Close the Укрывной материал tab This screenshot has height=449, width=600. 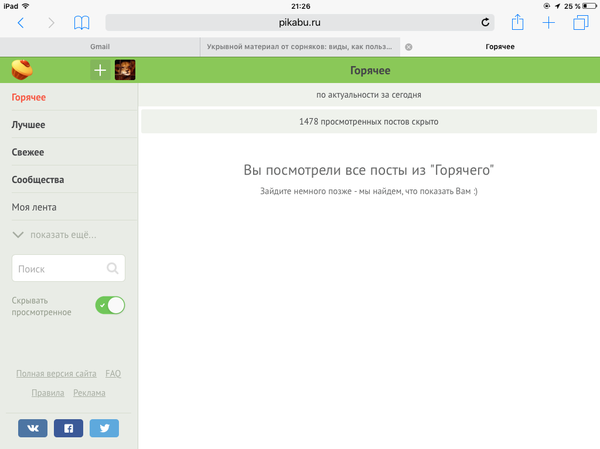pos(408,47)
